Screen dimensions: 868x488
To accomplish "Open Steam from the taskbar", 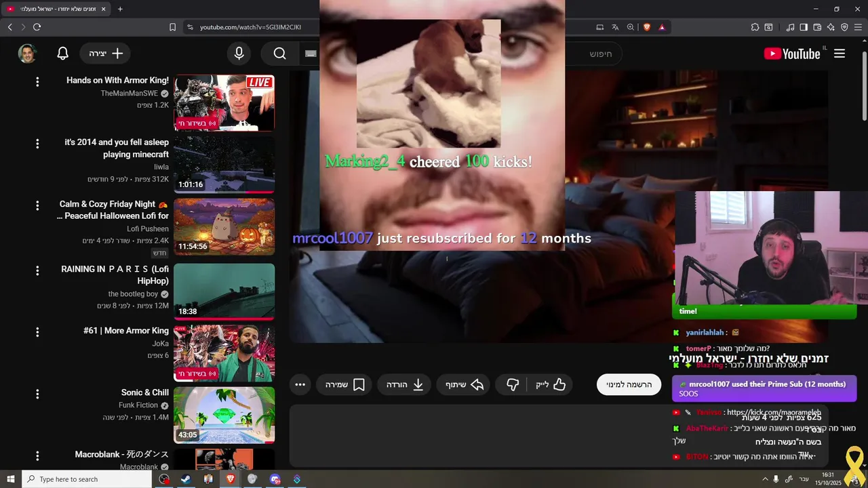I will (x=185, y=479).
